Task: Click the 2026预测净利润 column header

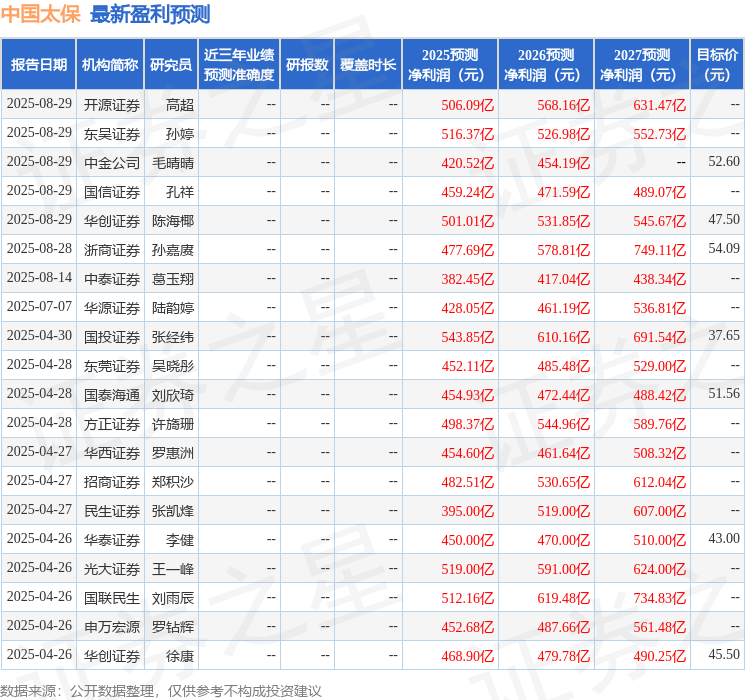Action: pos(545,64)
